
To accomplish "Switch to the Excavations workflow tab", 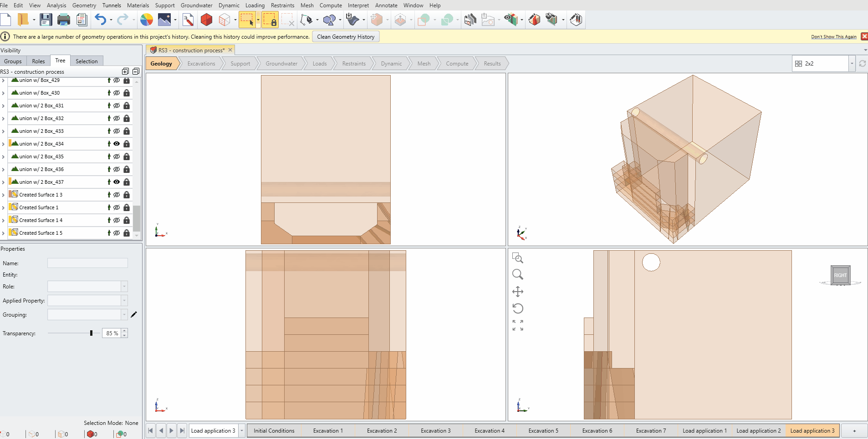I will 200,63.
